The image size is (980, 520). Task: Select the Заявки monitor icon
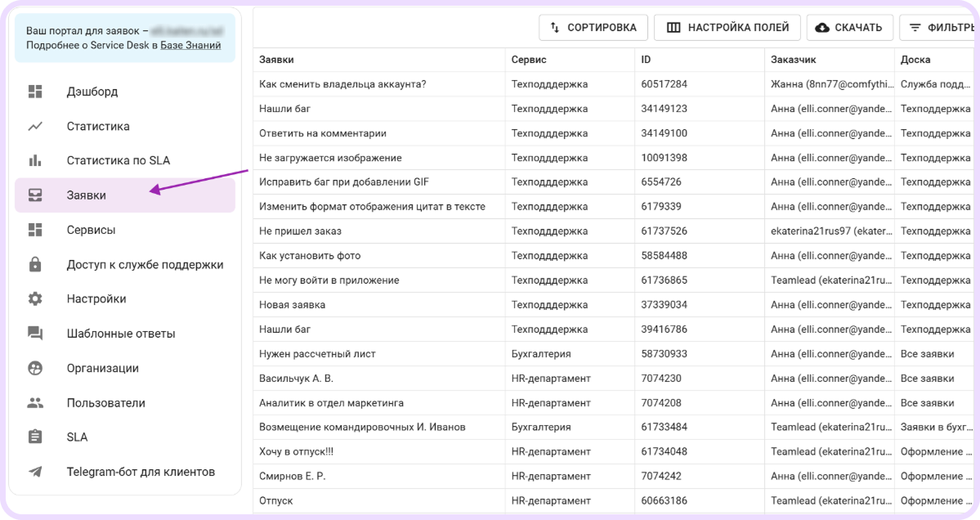tap(34, 195)
